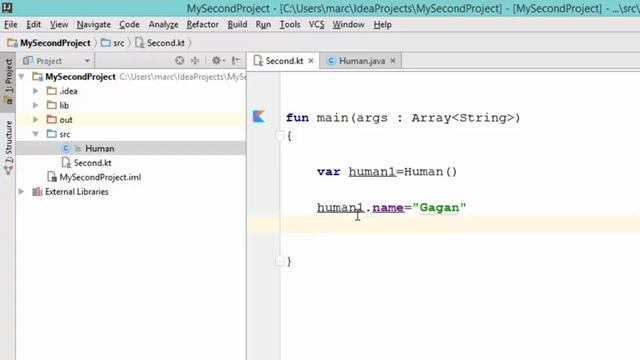640x360 pixels.
Task: Click the src breadcrumb in navigation bar
Action: (113, 43)
